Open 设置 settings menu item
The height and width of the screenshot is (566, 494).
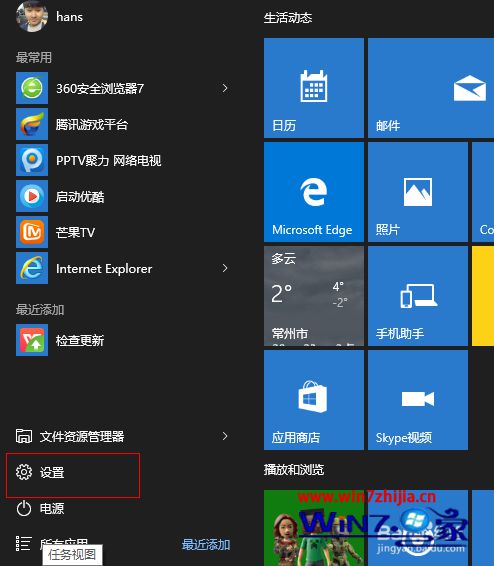[73, 472]
